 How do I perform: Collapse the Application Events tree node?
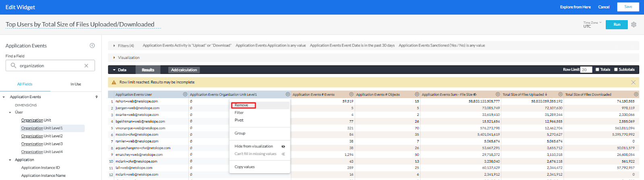click(x=4, y=97)
